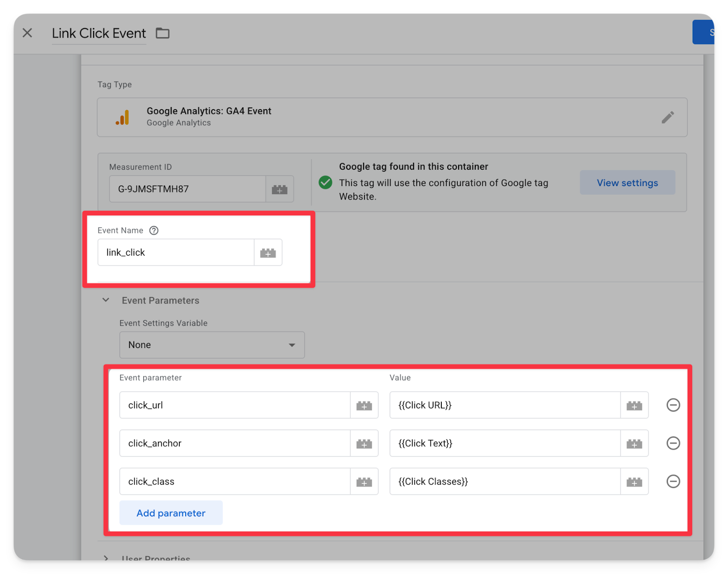The height and width of the screenshot is (574, 728).
Task: Click the pencil icon to edit tag type
Action: click(667, 117)
